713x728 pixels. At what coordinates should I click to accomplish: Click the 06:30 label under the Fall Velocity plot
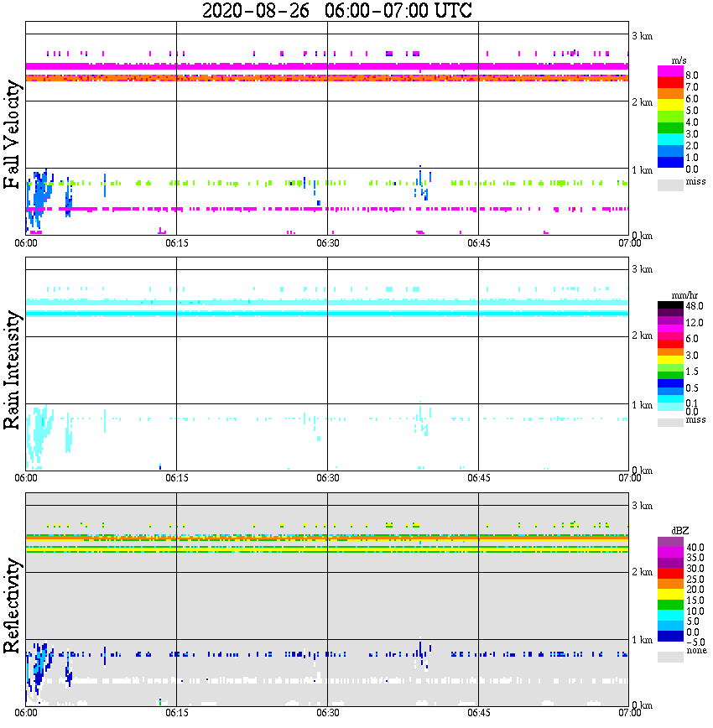pos(328,243)
